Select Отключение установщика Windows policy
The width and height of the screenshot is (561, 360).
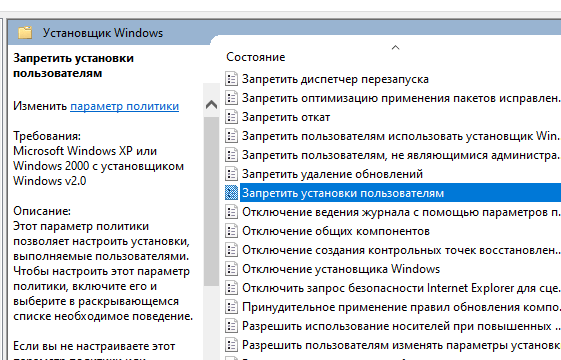(x=341, y=269)
